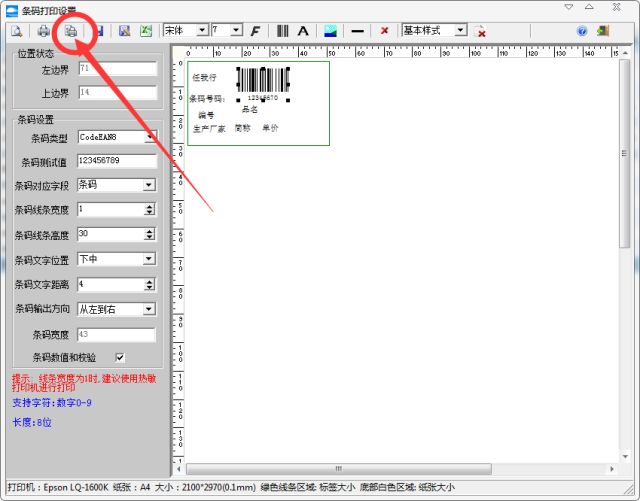Open the 基本样式 style dropdown
This screenshot has width=640, height=501.
461,31
